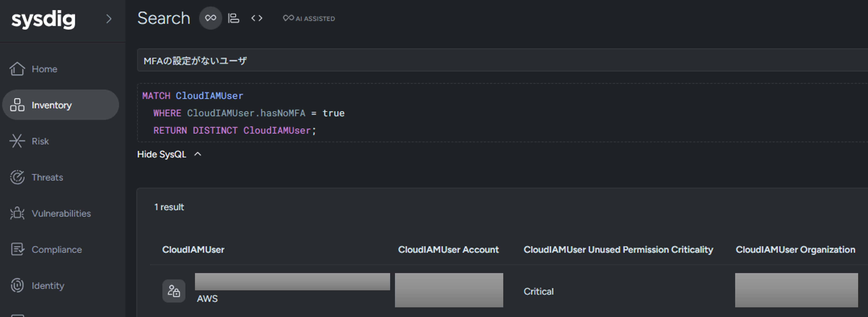Collapse the query with Hide SysQL
The width and height of the screenshot is (868, 317).
(x=162, y=154)
